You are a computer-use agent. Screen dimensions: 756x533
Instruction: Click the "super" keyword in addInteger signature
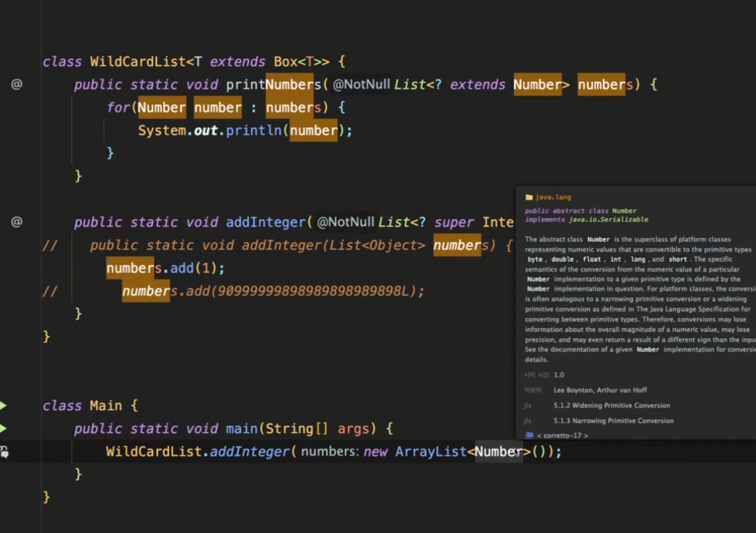click(x=454, y=222)
